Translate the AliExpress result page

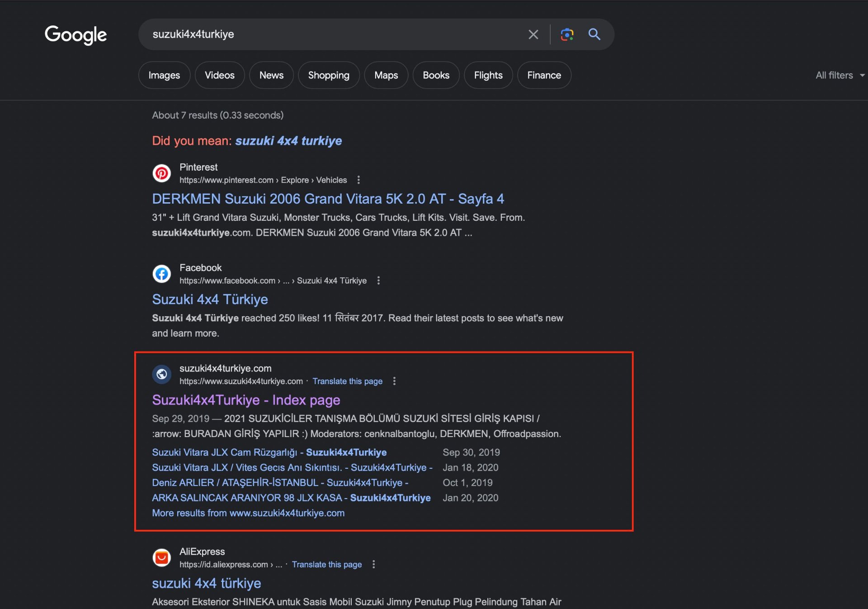(x=326, y=564)
